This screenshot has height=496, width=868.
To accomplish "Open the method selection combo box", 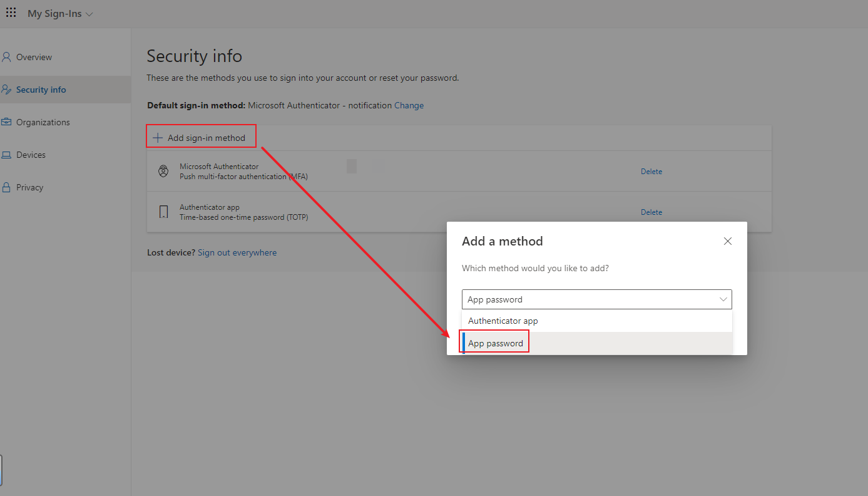I will 596,299.
